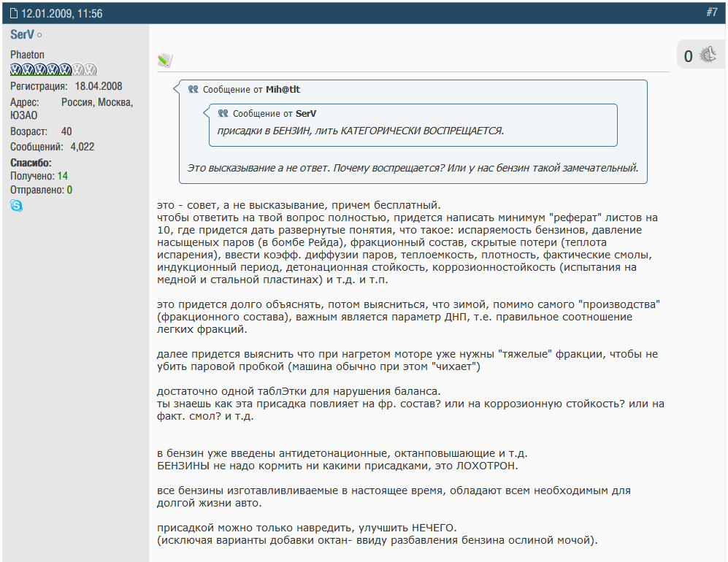The image size is (728, 562).
Task: Open Skype contact icon for SerV
Action: [x=16, y=205]
